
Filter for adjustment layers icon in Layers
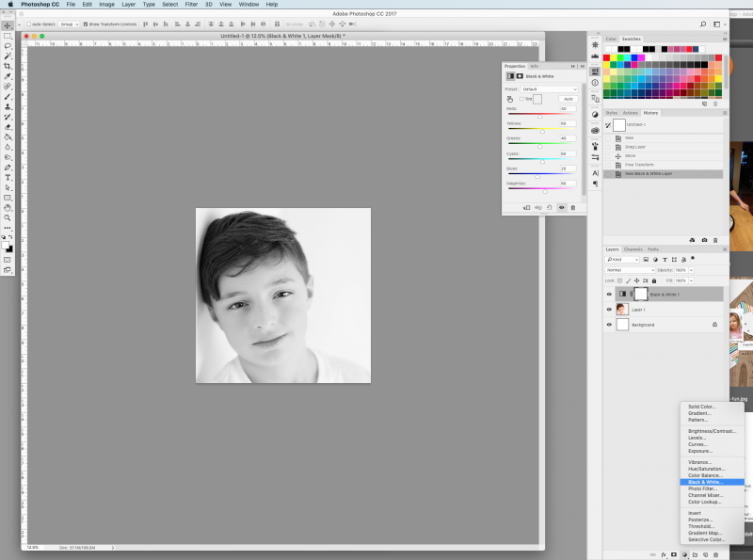pos(655,260)
